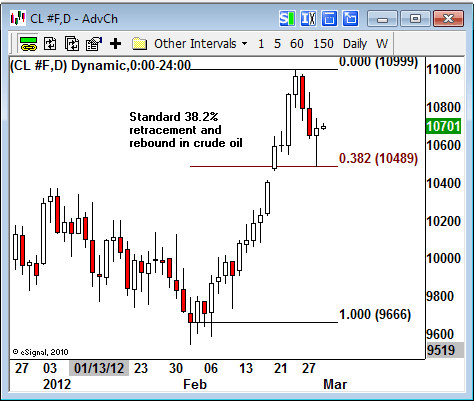The width and height of the screenshot is (474, 401).
Task: Click the blue S symbol icon
Action: coord(287,19)
